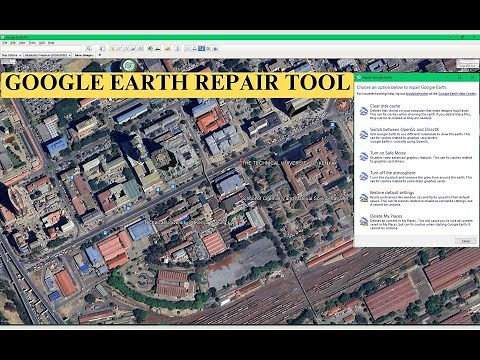Click the Print toolbar icon
Viewport: 480px width, 360px height.
(194, 49)
